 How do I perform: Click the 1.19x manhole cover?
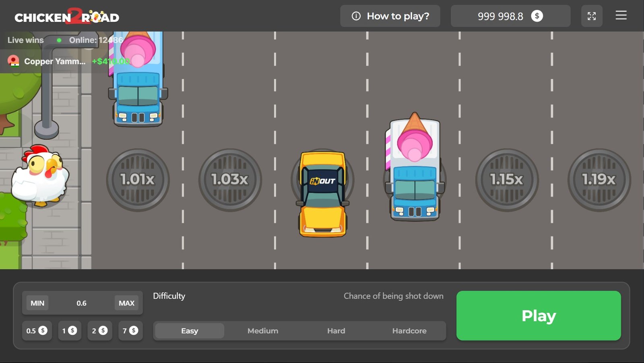(599, 180)
